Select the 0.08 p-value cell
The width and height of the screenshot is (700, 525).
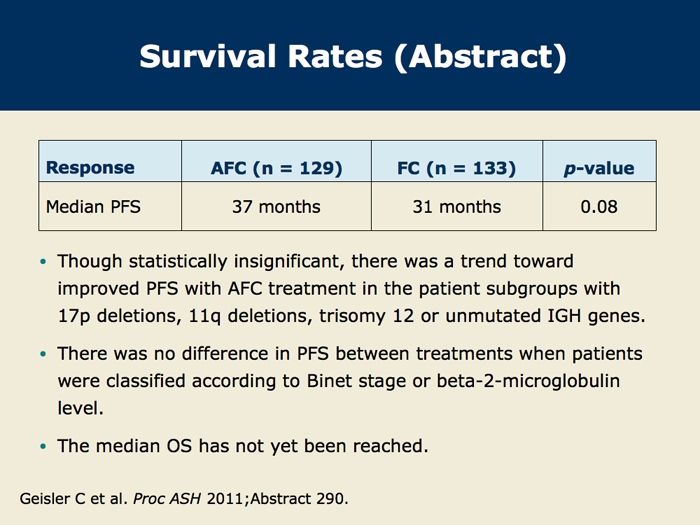[x=599, y=206]
